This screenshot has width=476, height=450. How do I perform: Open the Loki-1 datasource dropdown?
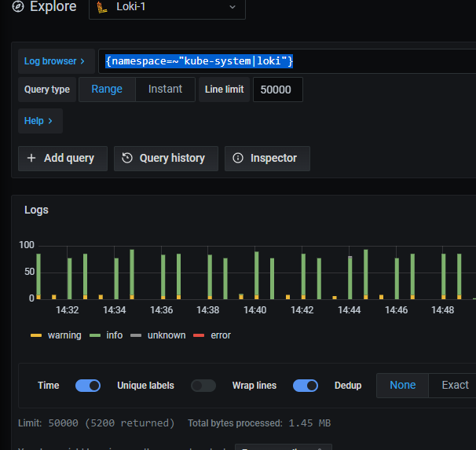(x=167, y=7)
